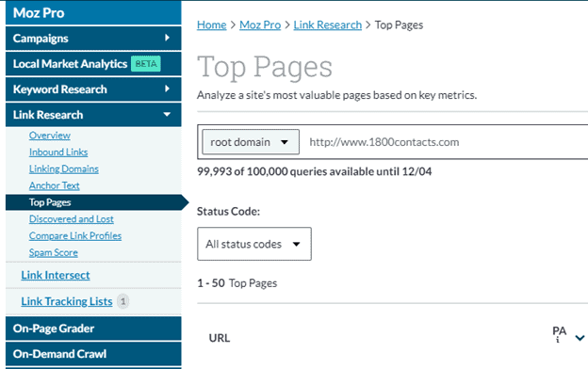This screenshot has height=369, width=588.
Task: Open Anchor Text report
Action: 55,185
